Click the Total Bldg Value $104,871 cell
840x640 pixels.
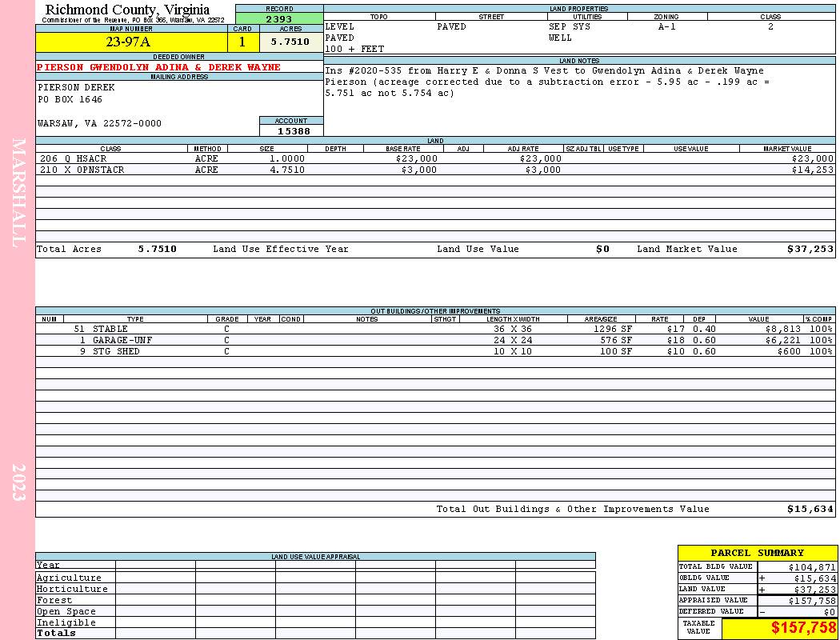(797, 567)
